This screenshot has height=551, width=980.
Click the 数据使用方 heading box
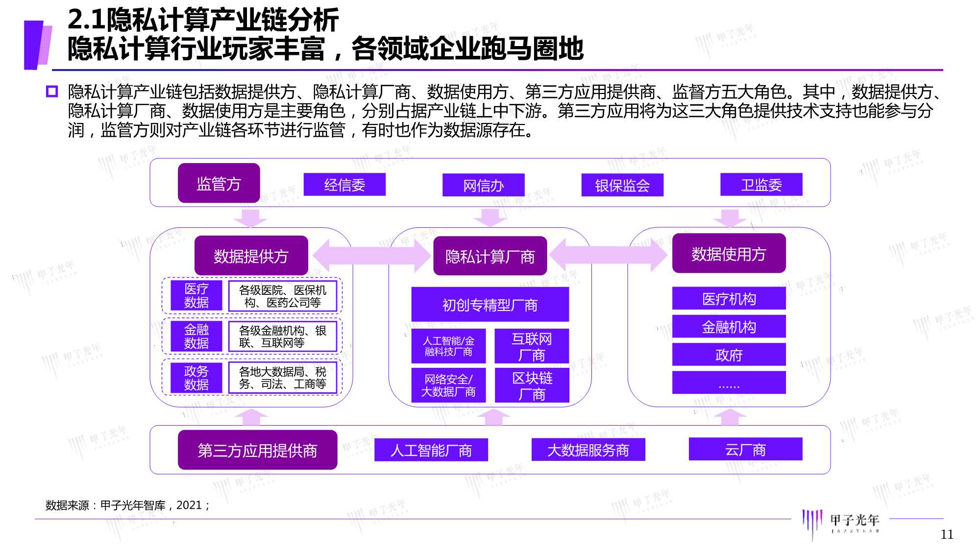point(729,254)
